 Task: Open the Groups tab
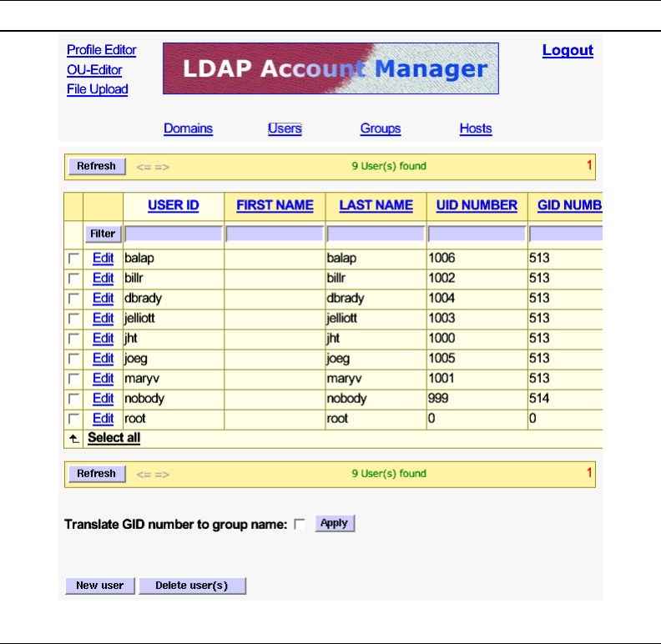click(x=381, y=128)
